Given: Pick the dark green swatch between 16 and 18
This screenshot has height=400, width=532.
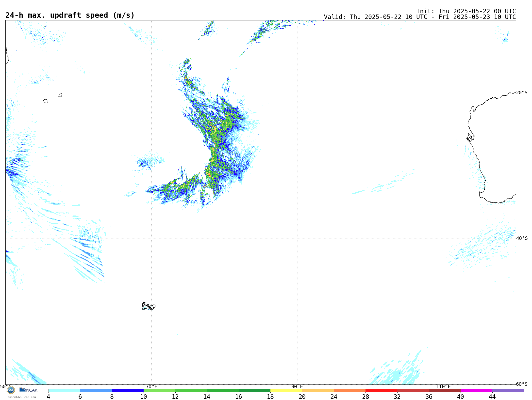Looking at the screenshot, I should 254,391.
